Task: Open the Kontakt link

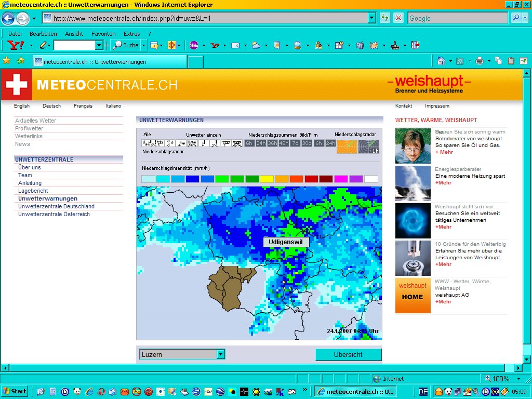Action: [403, 106]
